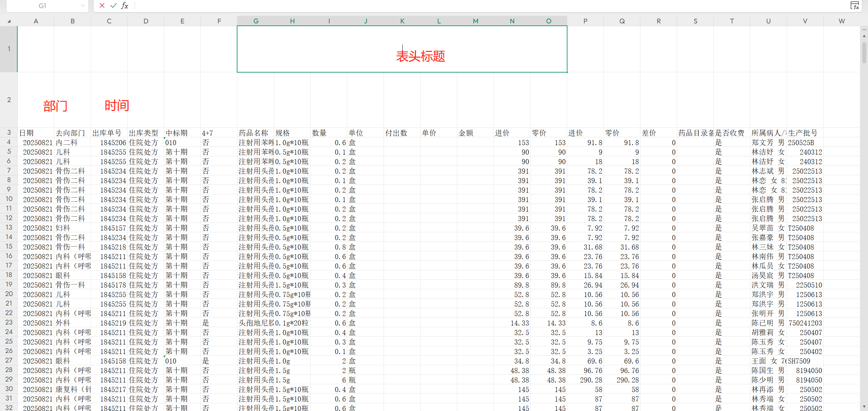
Task: Click the Name Box showing G1
Action: tap(42, 6)
